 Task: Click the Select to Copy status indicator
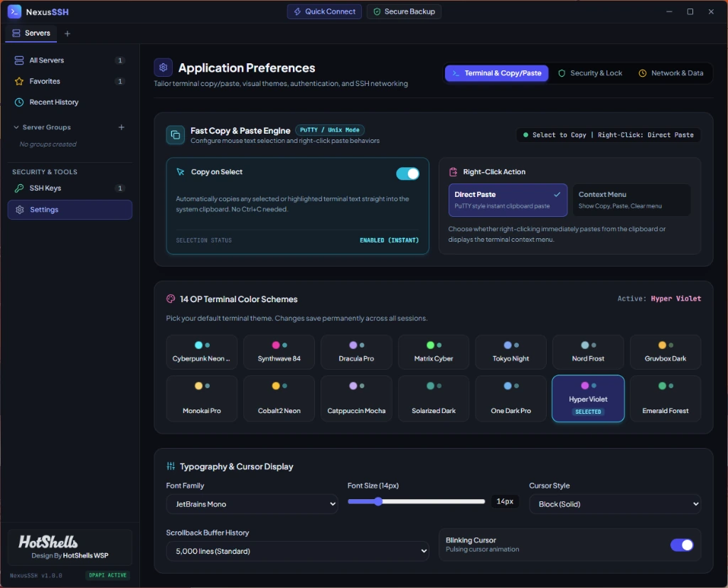(x=609, y=135)
